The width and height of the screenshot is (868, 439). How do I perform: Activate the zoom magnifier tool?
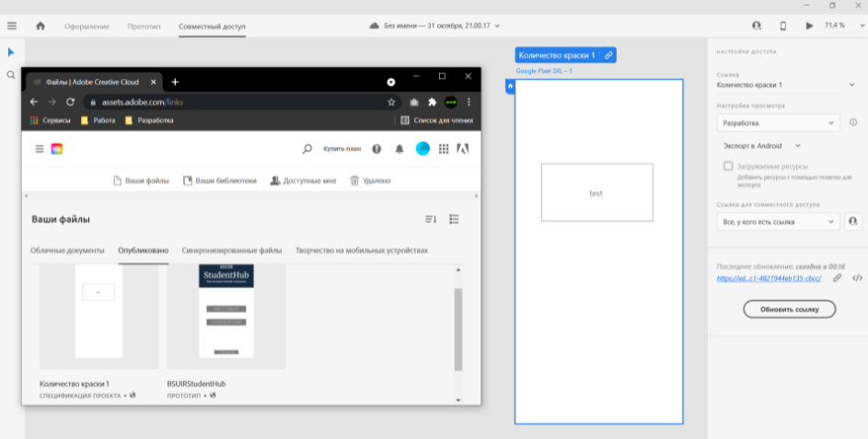pos(11,75)
